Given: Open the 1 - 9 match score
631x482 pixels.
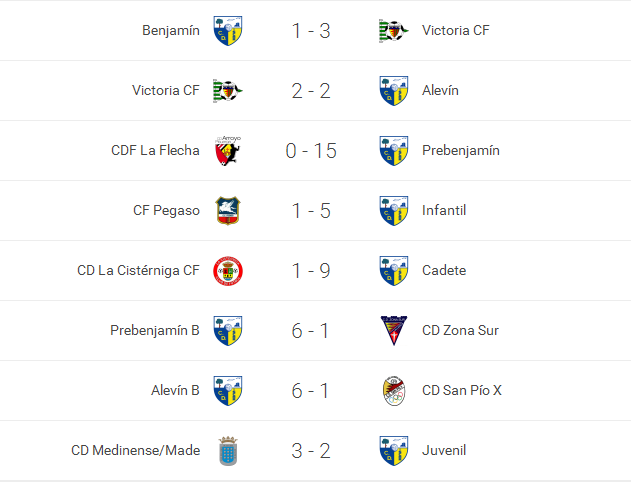Looking at the screenshot, I should click(x=311, y=271).
